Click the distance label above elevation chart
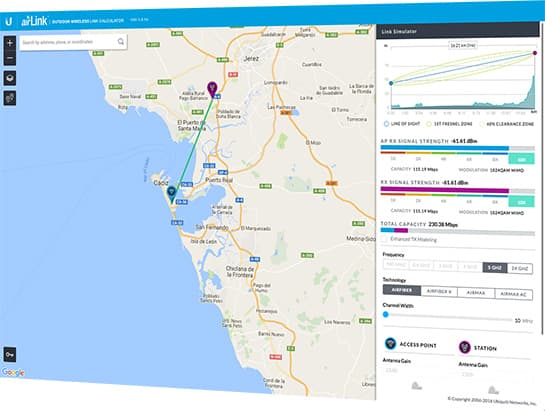545x411 pixels. tap(463, 46)
